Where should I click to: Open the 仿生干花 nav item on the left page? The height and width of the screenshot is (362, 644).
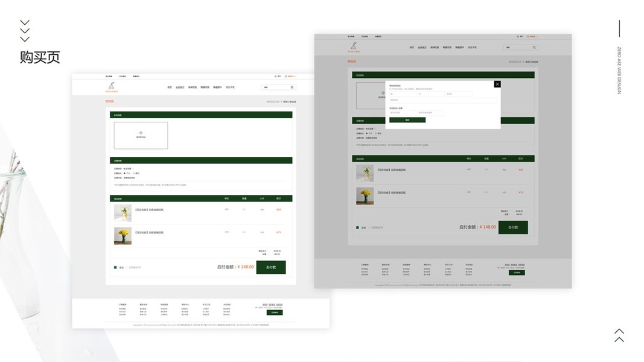[230, 87]
